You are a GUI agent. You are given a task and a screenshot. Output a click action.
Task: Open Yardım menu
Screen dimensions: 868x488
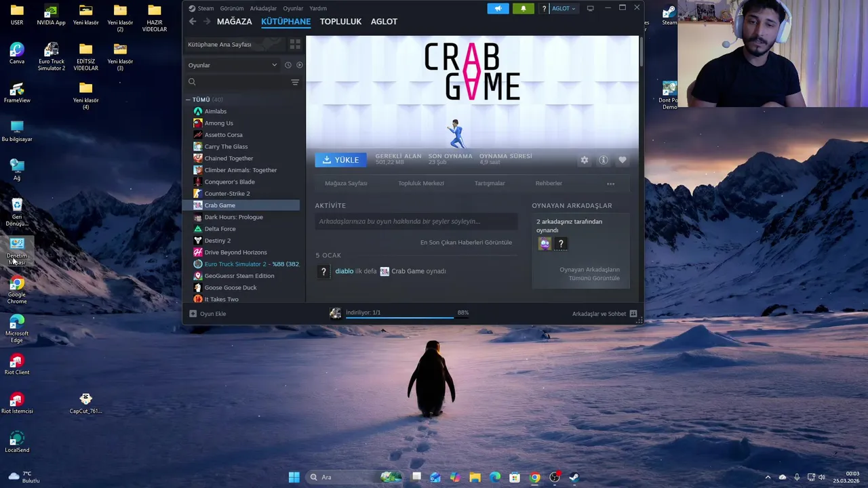pos(318,8)
